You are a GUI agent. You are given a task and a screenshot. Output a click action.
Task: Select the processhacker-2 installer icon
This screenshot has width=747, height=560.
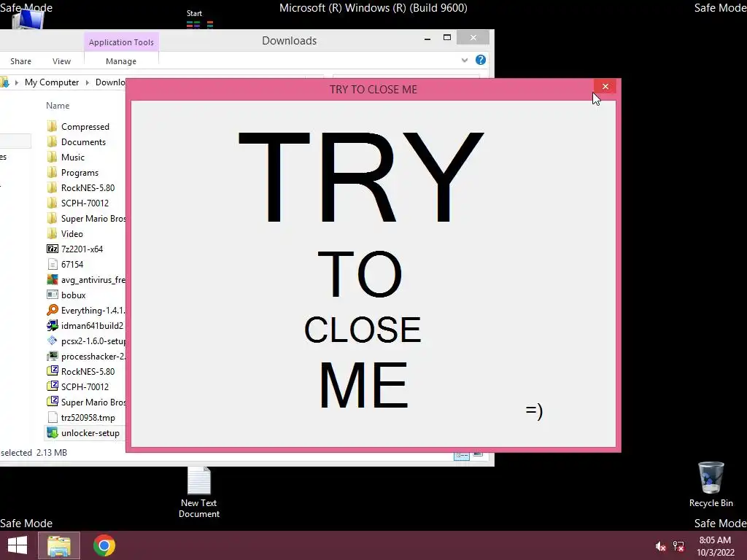click(53, 356)
